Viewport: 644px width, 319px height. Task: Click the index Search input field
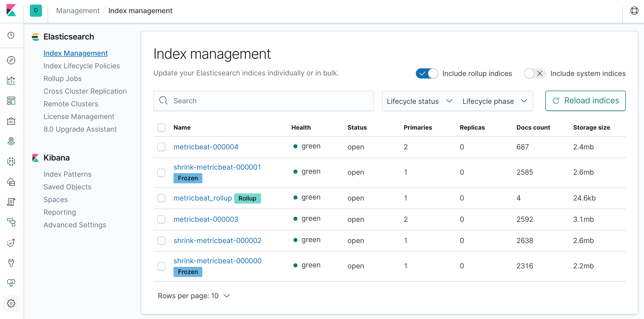click(263, 101)
